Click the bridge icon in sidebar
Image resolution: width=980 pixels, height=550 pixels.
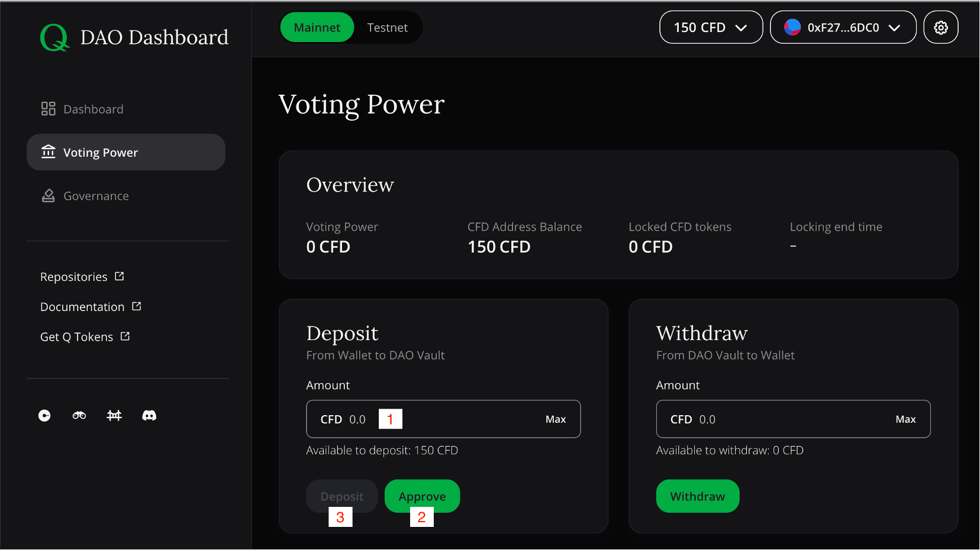pyautogui.click(x=114, y=416)
